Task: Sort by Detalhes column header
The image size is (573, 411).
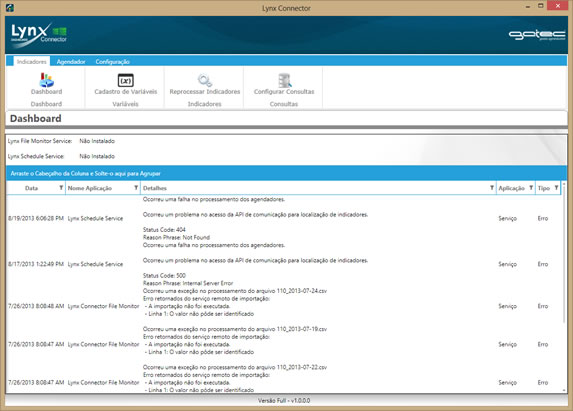Action: tap(155, 188)
